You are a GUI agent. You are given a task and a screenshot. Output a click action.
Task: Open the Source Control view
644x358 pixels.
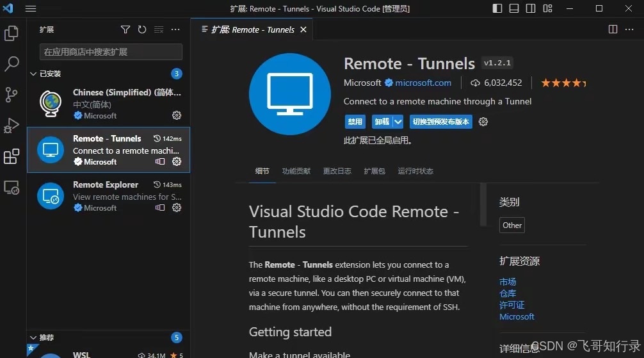coord(12,95)
